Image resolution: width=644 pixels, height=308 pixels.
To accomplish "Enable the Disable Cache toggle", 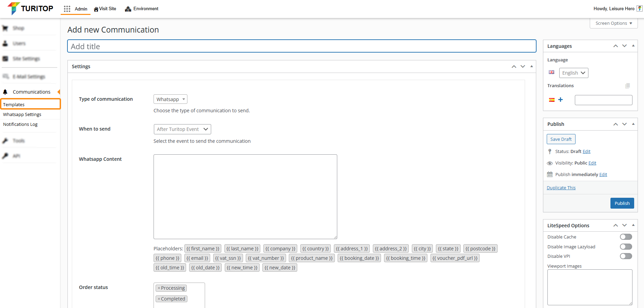I will [626, 237].
